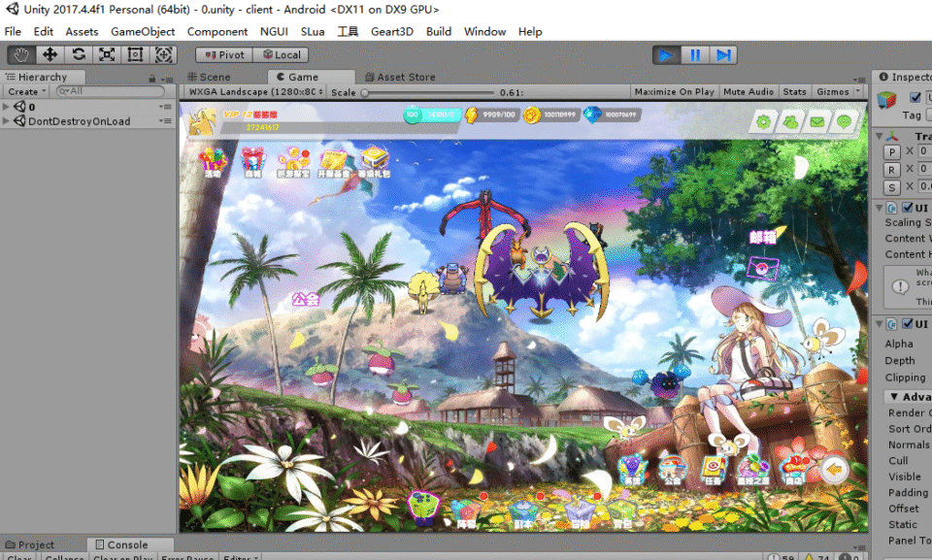Toggle the second UI component checkbox
This screenshot has width=932, height=560.
[x=907, y=324]
